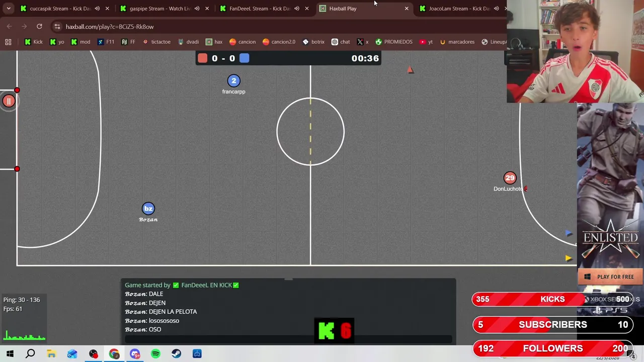644x362 pixels.
Task: Click the chat panel resize handle
Action: pyautogui.click(x=288, y=279)
